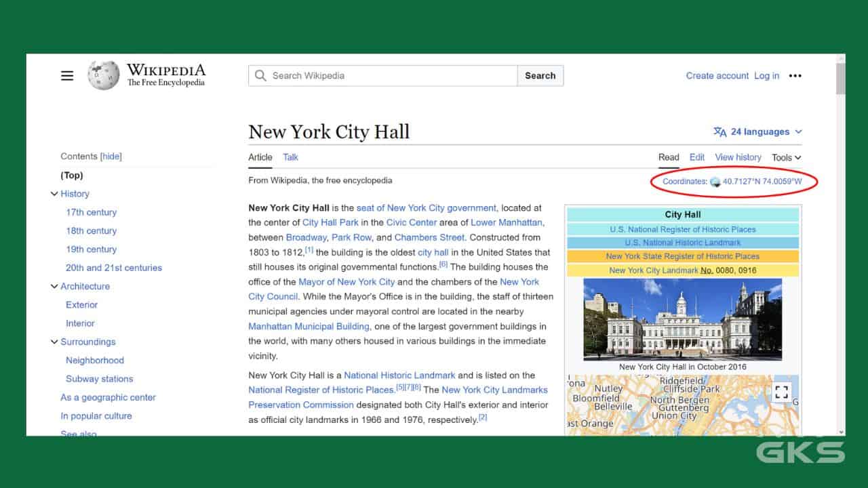Open the hamburger main menu
Image resolution: width=868 pixels, height=488 pixels.
tap(67, 76)
